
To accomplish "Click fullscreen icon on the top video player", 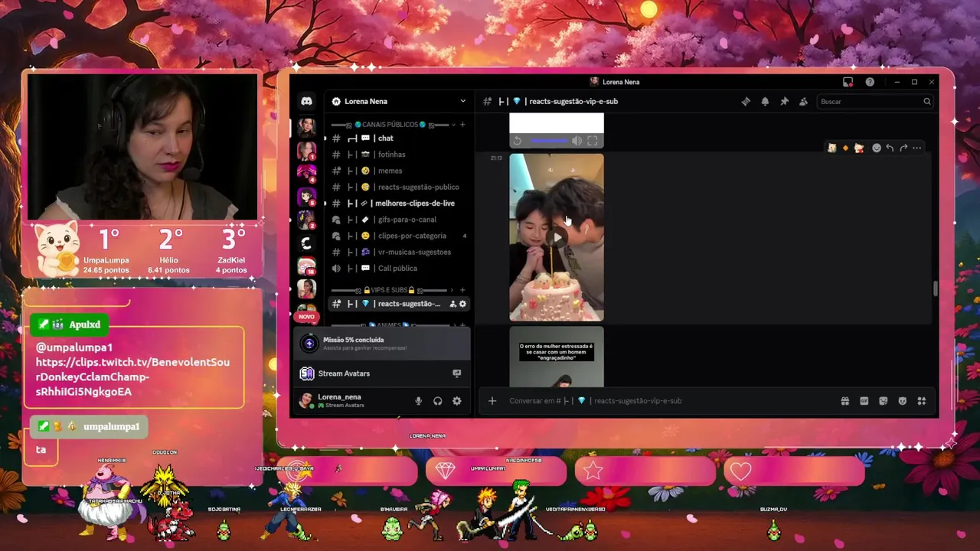I will click(x=593, y=141).
